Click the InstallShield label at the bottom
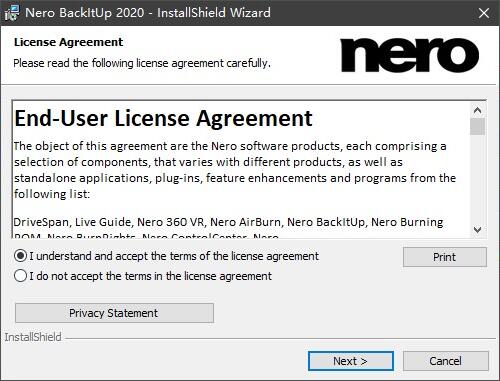This screenshot has width=500, height=381. (33, 337)
